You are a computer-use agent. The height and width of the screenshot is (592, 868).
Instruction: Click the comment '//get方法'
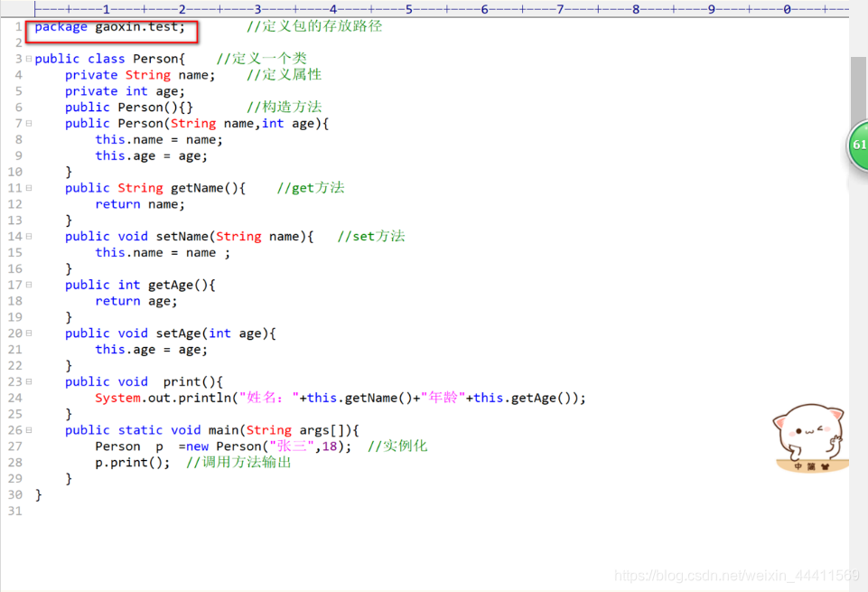coord(311,188)
